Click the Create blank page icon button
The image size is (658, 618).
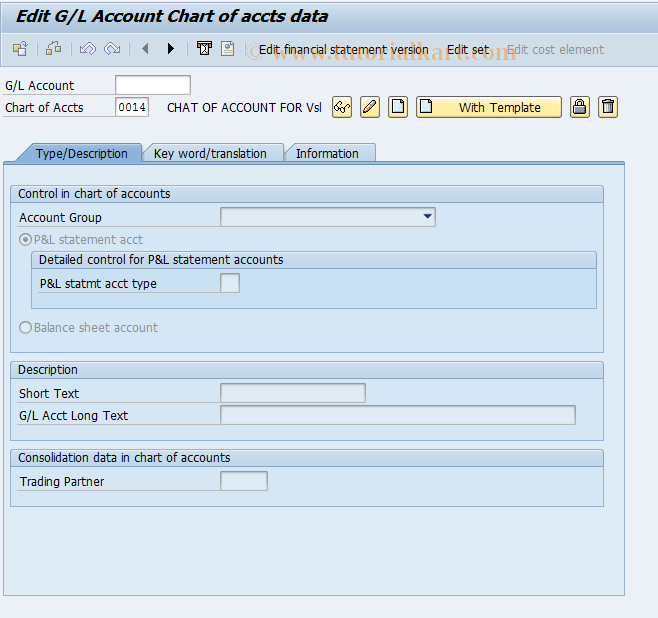click(398, 107)
